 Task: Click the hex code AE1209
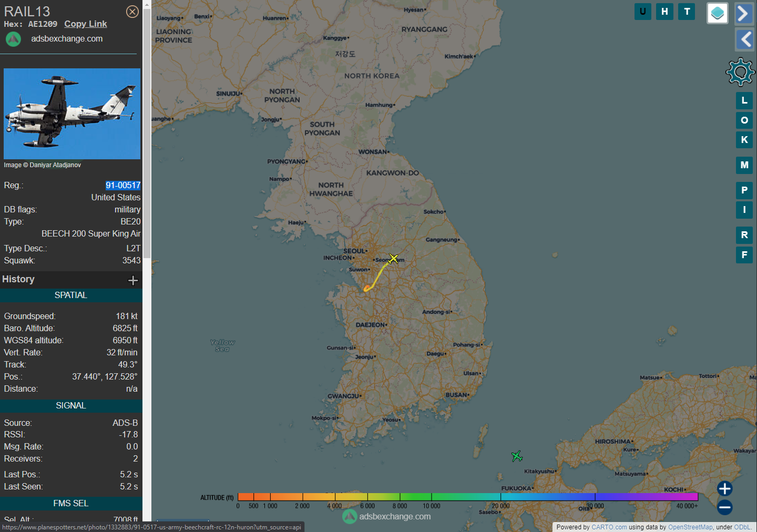tap(43, 24)
